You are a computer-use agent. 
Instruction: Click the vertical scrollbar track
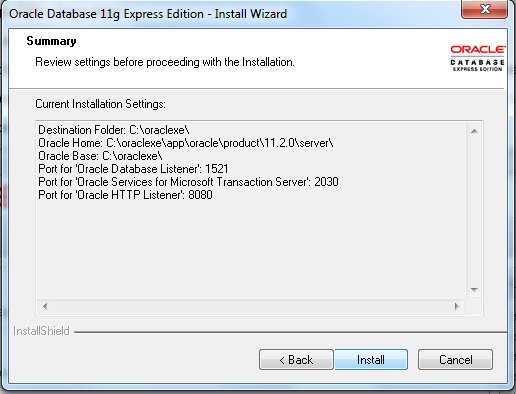(474, 210)
